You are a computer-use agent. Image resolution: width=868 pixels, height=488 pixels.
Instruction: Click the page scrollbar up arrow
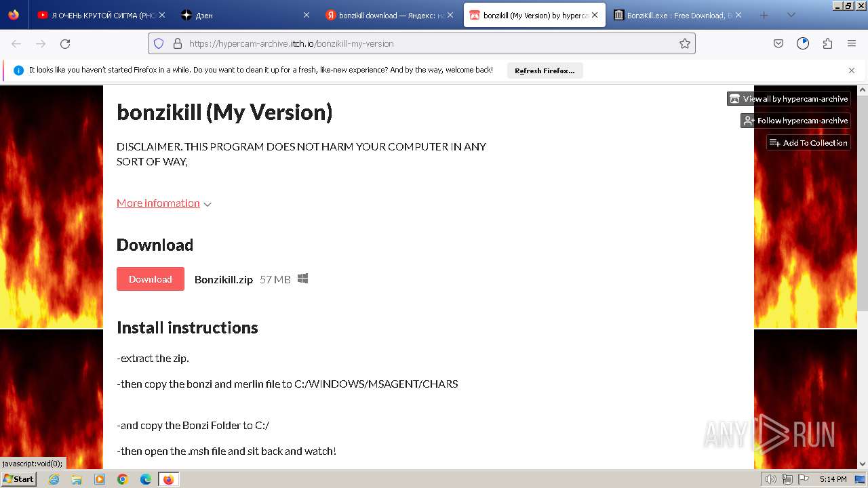click(863, 90)
